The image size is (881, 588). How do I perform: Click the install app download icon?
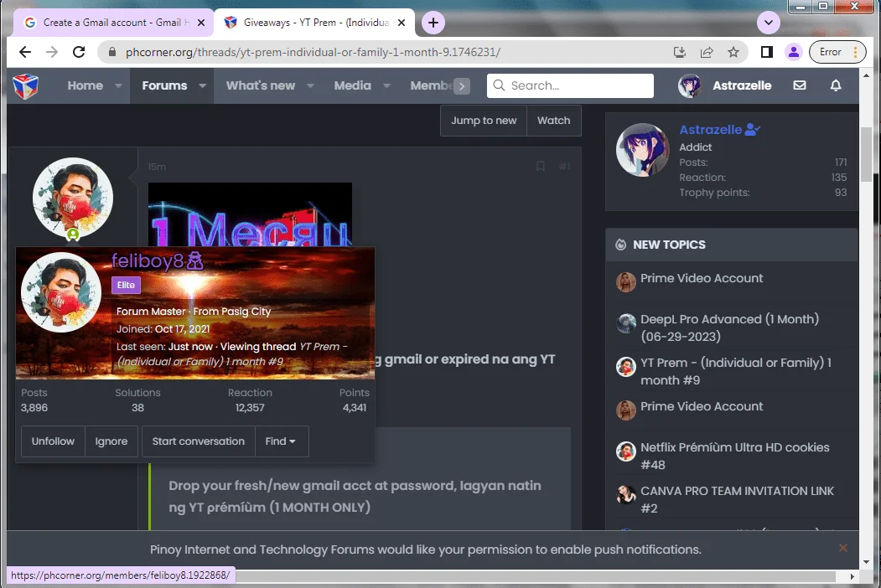[680, 52]
